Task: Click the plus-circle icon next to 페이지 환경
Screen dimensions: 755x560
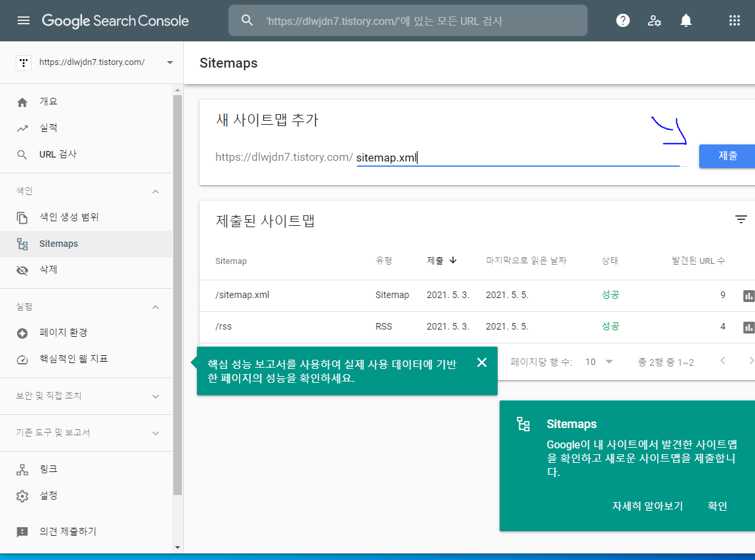Action: (x=22, y=334)
